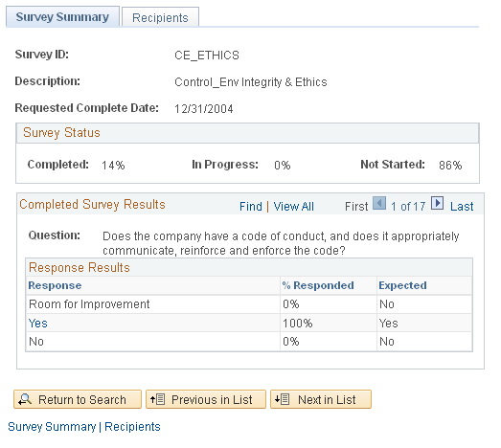Click the 14% completed value

tap(113, 165)
